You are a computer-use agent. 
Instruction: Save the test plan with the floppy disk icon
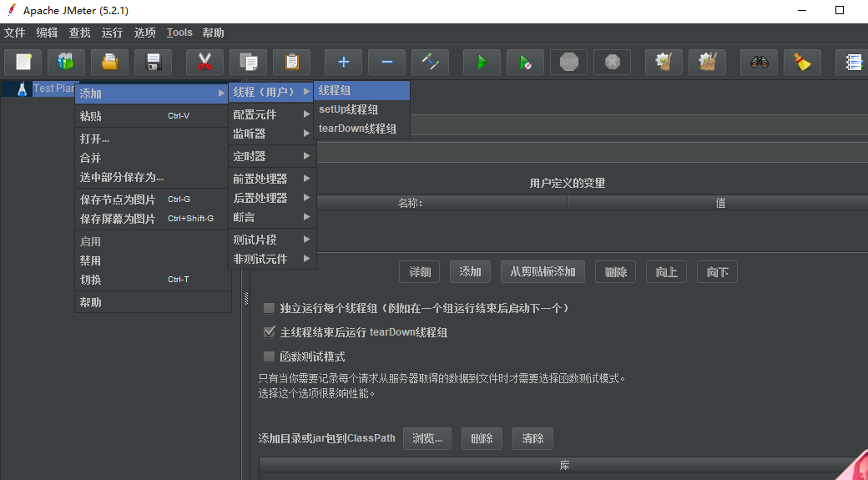pyautogui.click(x=154, y=62)
